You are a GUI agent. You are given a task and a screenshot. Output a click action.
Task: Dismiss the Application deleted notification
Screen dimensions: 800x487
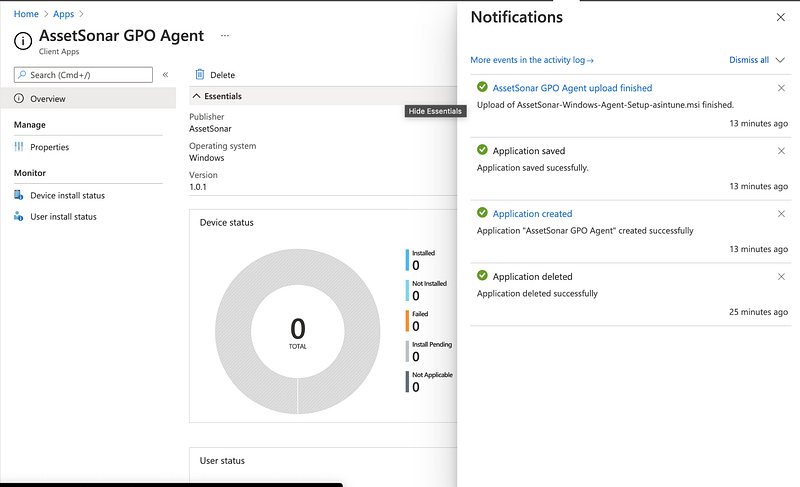(x=781, y=276)
